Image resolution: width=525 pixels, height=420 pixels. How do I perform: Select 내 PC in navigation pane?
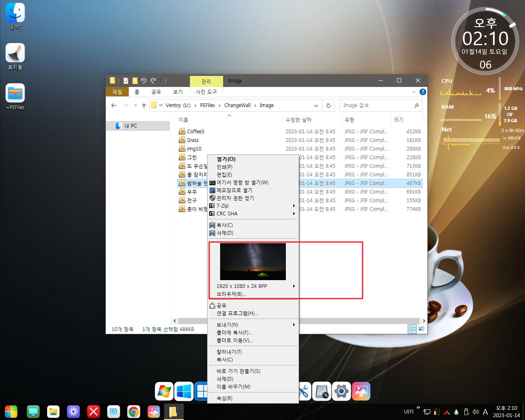click(x=138, y=126)
